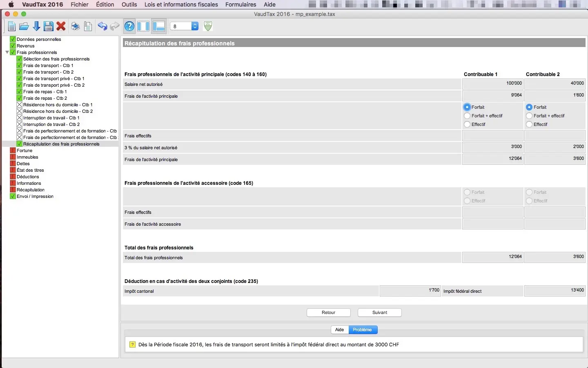The width and height of the screenshot is (588, 368).
Task: Open the Fichier menu
Action: (80, 4)
